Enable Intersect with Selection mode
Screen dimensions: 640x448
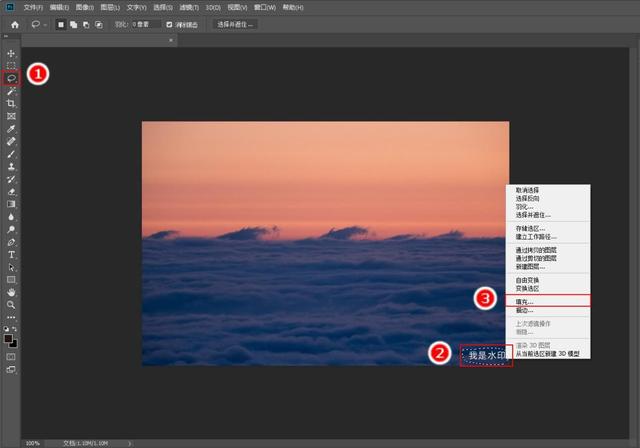pos(99,24)
